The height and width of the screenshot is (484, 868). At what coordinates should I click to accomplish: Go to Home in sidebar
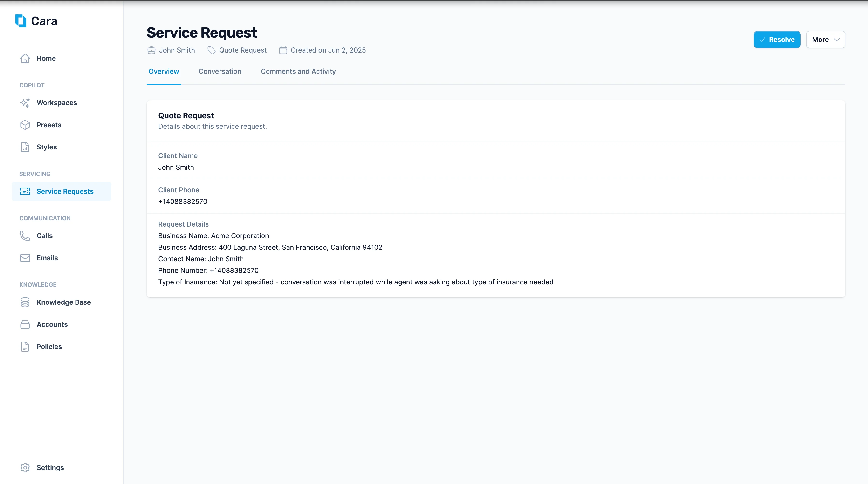tap(61, 58)
